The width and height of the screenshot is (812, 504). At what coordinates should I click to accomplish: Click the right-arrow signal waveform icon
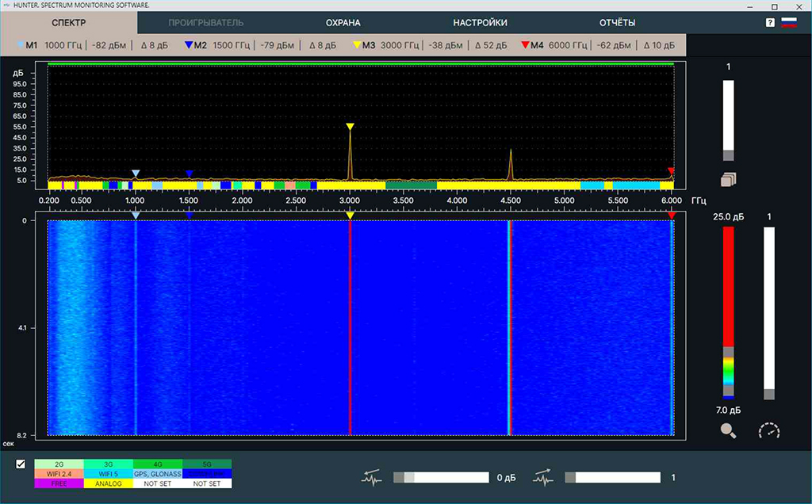point(543,478)
